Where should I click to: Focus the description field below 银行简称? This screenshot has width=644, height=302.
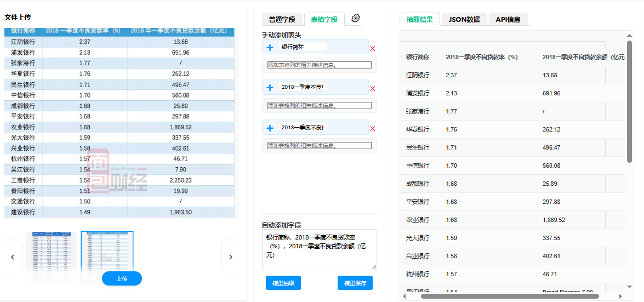click(320, 65)
